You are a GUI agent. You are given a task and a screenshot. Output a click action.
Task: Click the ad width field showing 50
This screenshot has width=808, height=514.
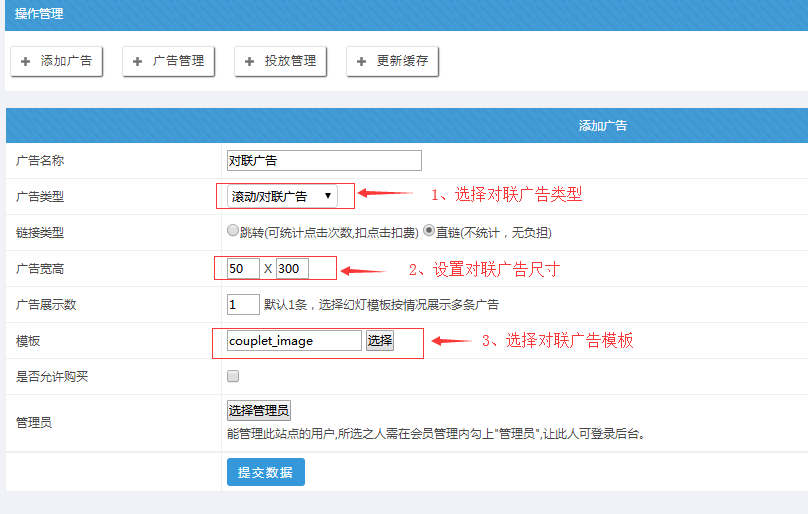click(243, 268)
